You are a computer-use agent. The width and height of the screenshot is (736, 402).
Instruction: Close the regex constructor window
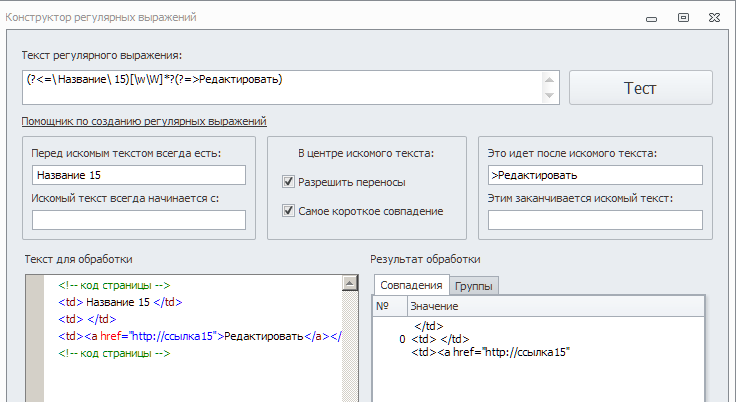[717, 17]
